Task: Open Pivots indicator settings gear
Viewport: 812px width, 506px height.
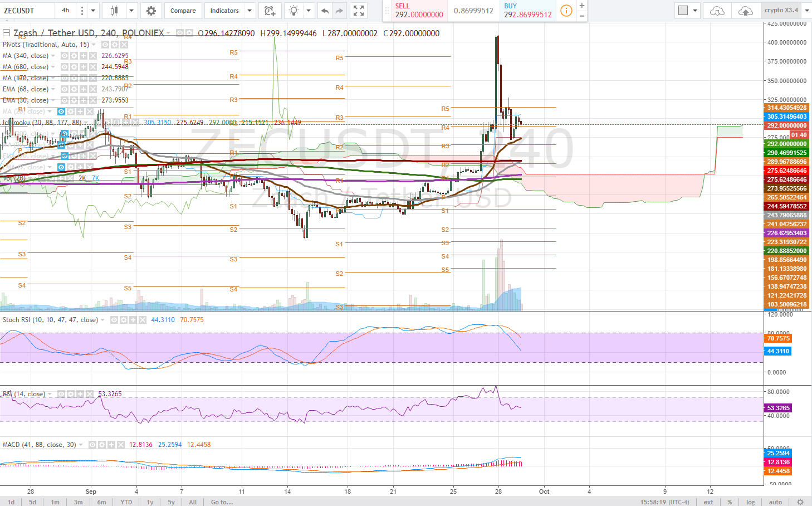Action: tap(115, 45)
